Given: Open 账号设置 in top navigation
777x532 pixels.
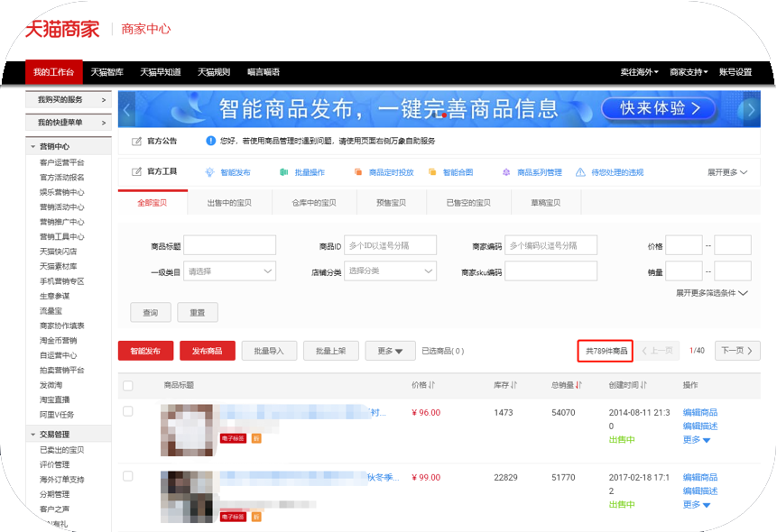Looking at the screenshot, I should 735,72.
